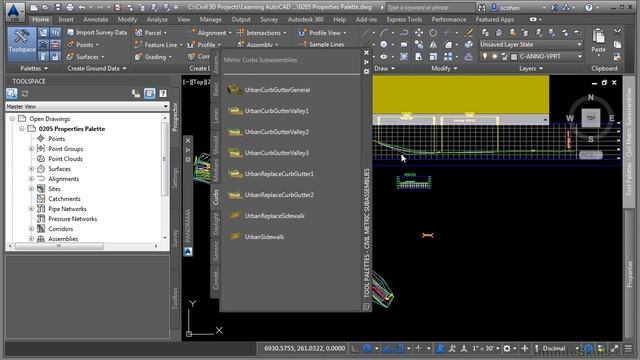This screenshot has height=360, width=640.
Task: Expand the Create Ground Data panel title
Action: point(97,69)
